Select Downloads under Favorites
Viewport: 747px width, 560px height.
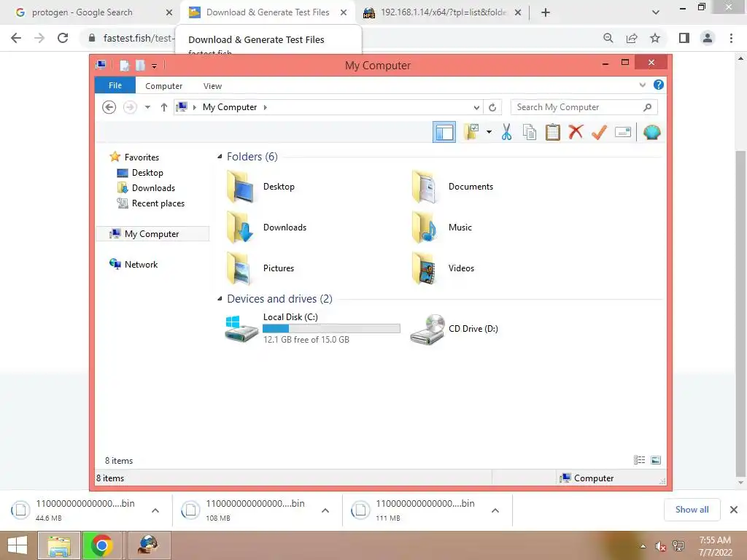click(x=146, y=188)
